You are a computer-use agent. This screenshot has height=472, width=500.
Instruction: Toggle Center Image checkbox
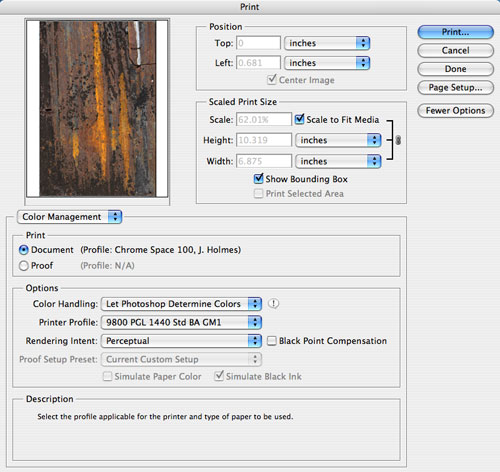click(272, 80)
